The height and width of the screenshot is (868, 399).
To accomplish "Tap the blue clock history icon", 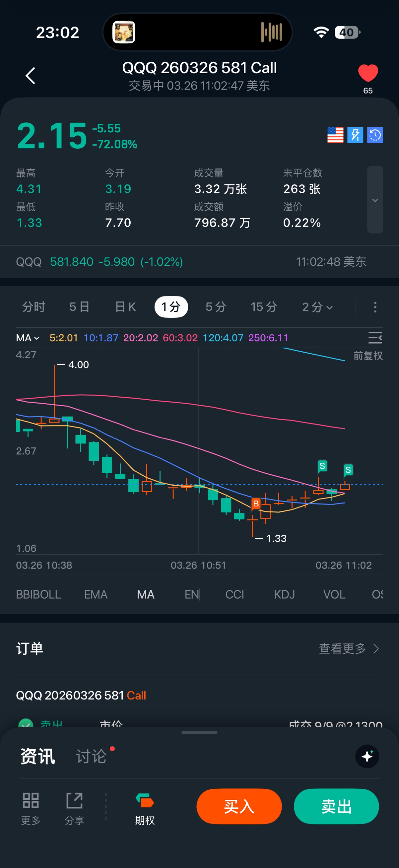I will pos(375,135).
